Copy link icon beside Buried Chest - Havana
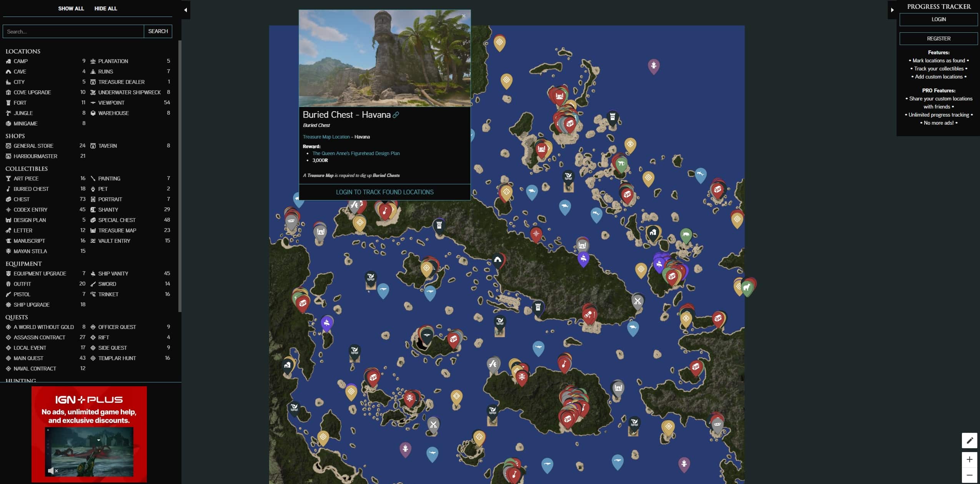The width and height of the screenshot is (980, 484). [396, 115]
